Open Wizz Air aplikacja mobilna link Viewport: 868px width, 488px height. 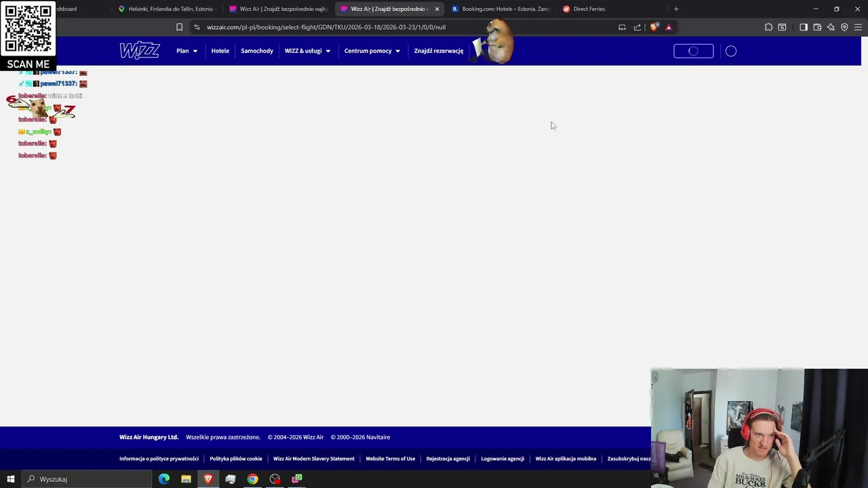click(566, 459)
